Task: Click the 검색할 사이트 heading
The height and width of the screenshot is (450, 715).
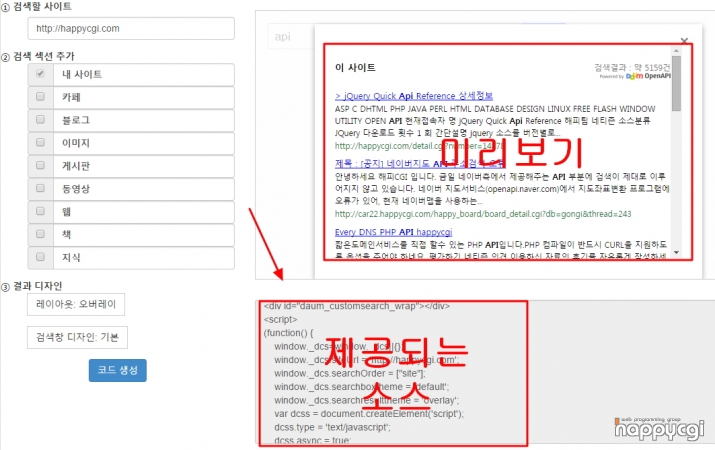Action: coord(42,6)
